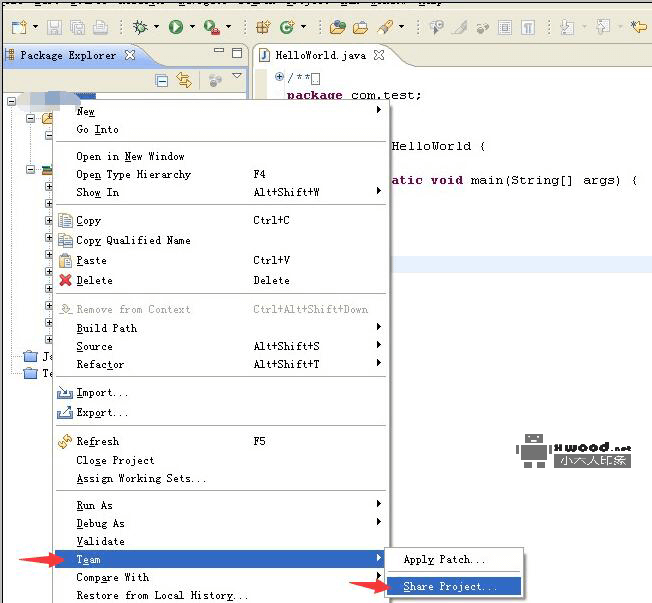Click the New Java Class icon
Viewport: 652px width, 603px height.
[287, 27]
